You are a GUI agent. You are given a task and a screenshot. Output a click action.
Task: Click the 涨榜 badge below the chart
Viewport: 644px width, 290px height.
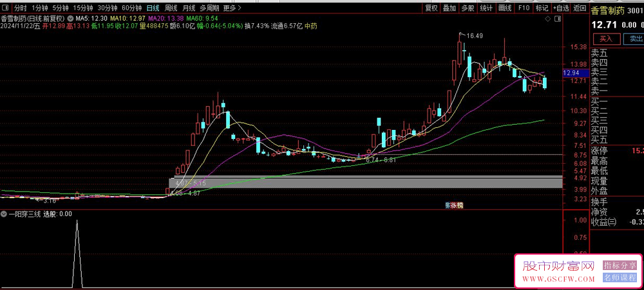tap(457, 206)
